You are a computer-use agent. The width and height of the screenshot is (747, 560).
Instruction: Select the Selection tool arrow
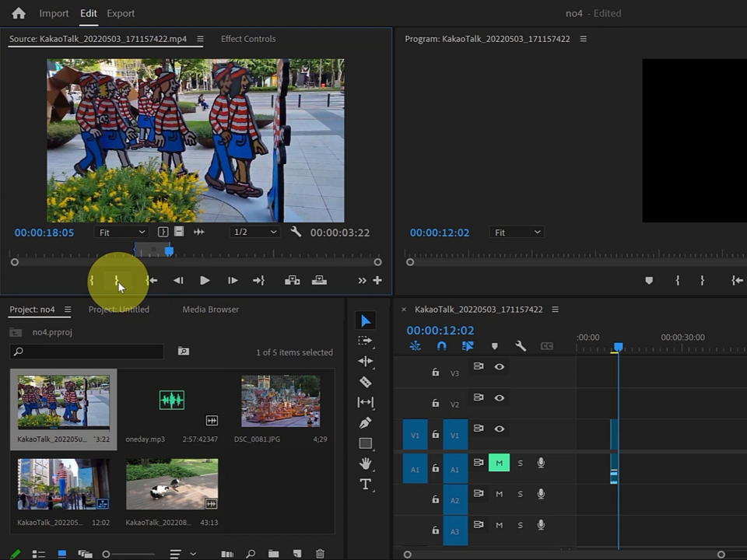[x=366, y=320]
